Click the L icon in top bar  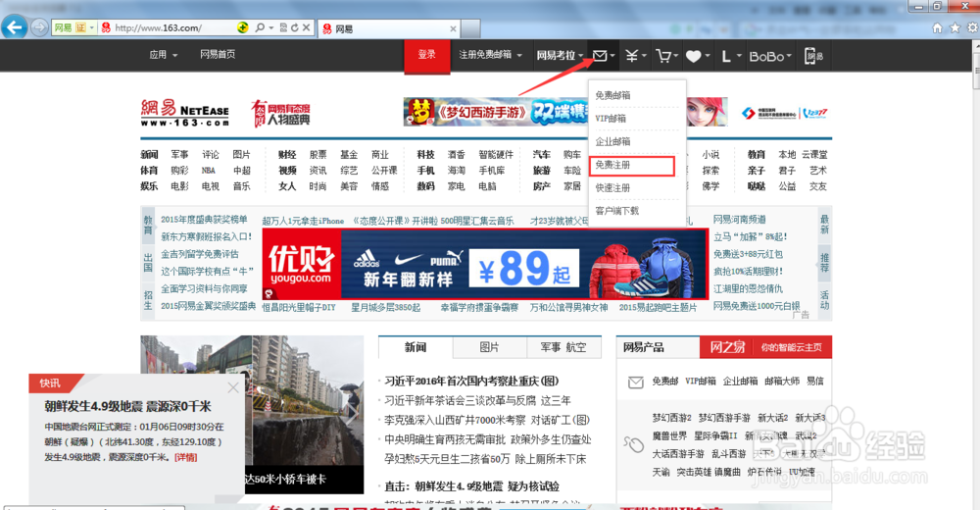[x=725, y=56]
